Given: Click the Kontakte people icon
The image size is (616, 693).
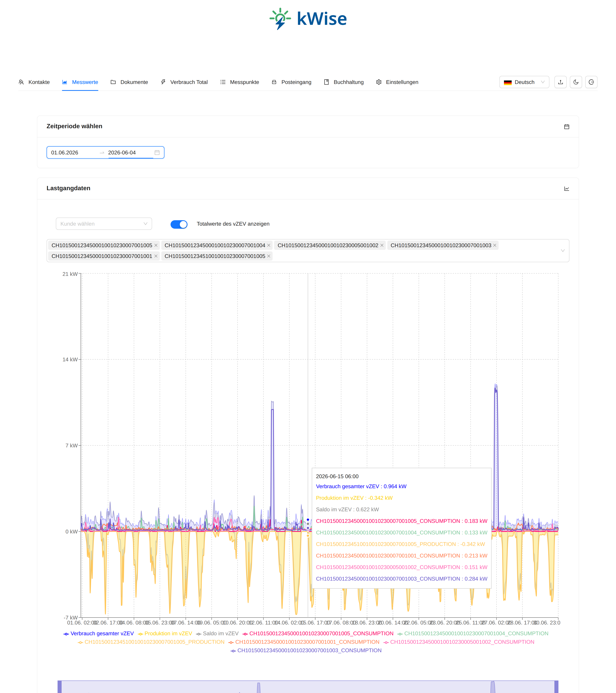Looking at the screenshot, I should click(x=21, y=82).
